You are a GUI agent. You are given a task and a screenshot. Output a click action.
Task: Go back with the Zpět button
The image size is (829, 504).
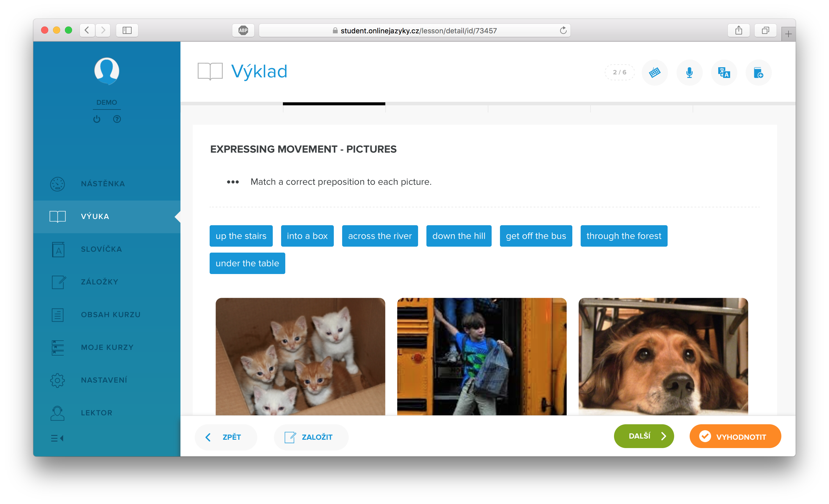click(225, 437)
